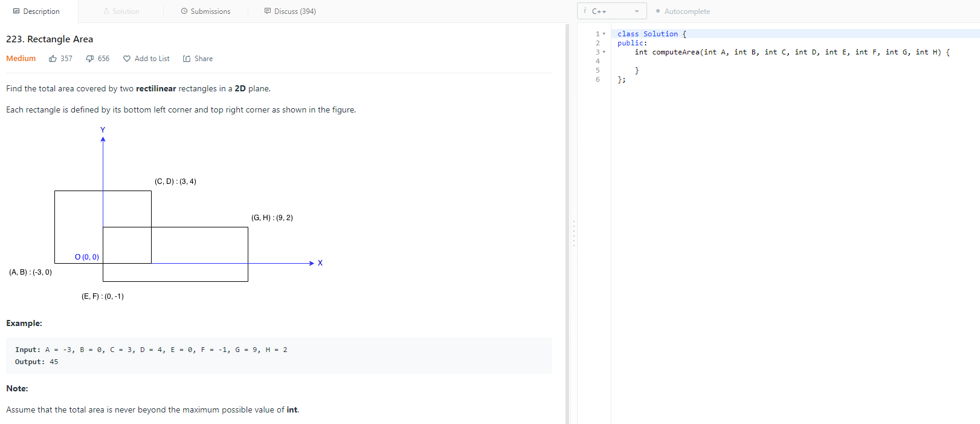
Task: Open the Discuss (394) tab
Action: point(290,11)
